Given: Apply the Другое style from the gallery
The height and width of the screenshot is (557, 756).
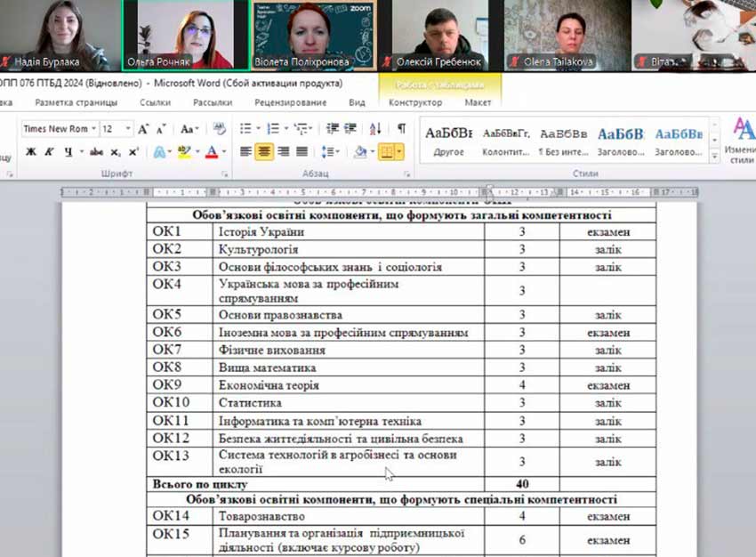Looking at the screenshot, I should [448, 141].
